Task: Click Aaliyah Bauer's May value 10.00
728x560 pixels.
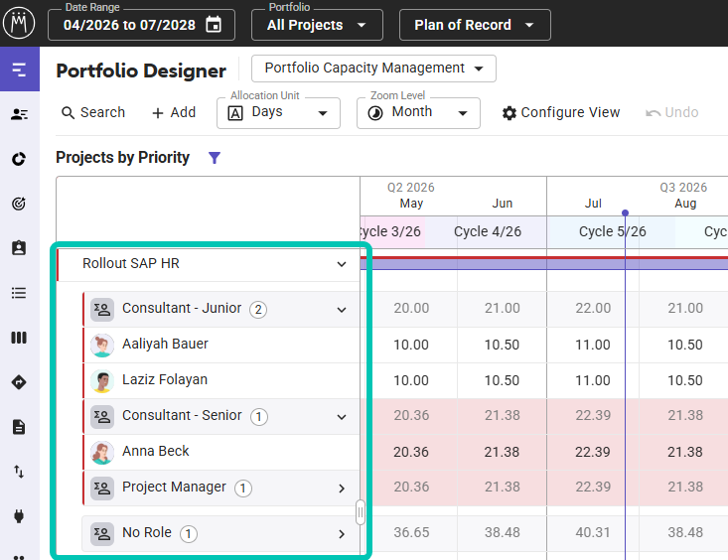Action: click(x=411, y=345)
